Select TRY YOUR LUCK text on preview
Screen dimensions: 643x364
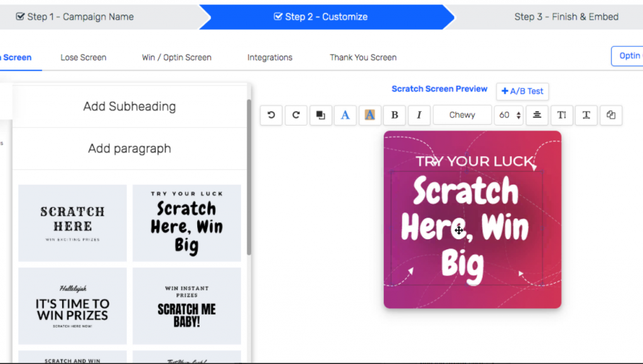click(475, 161)
